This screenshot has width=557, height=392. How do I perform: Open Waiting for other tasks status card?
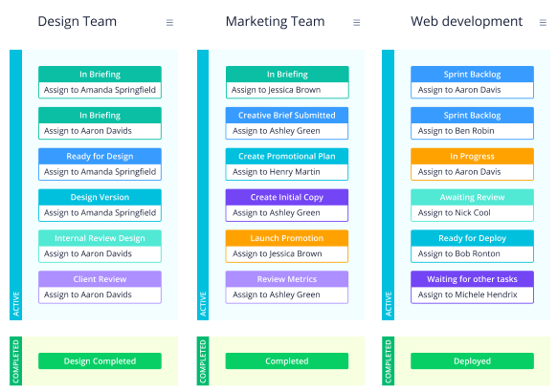(x=472, y=287)
